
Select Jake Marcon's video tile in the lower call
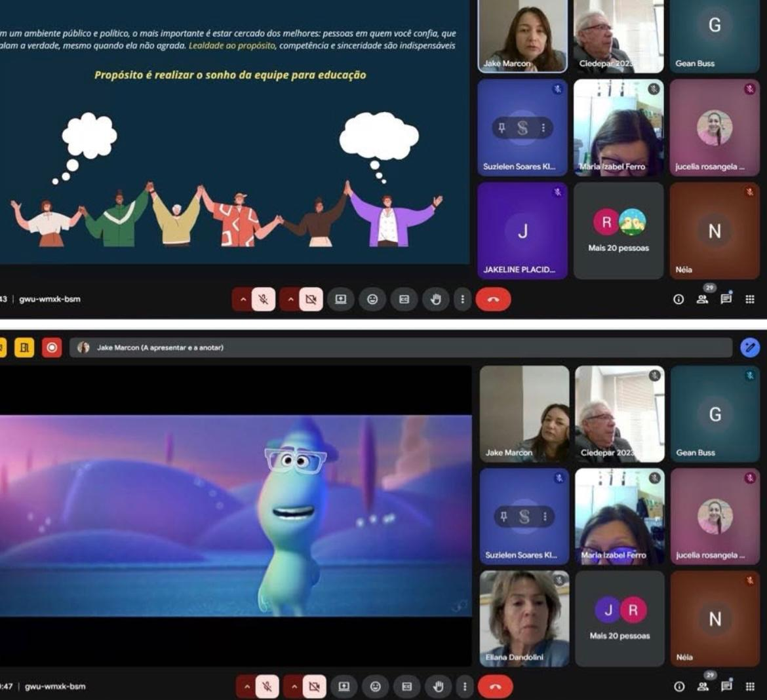point(524,414)
